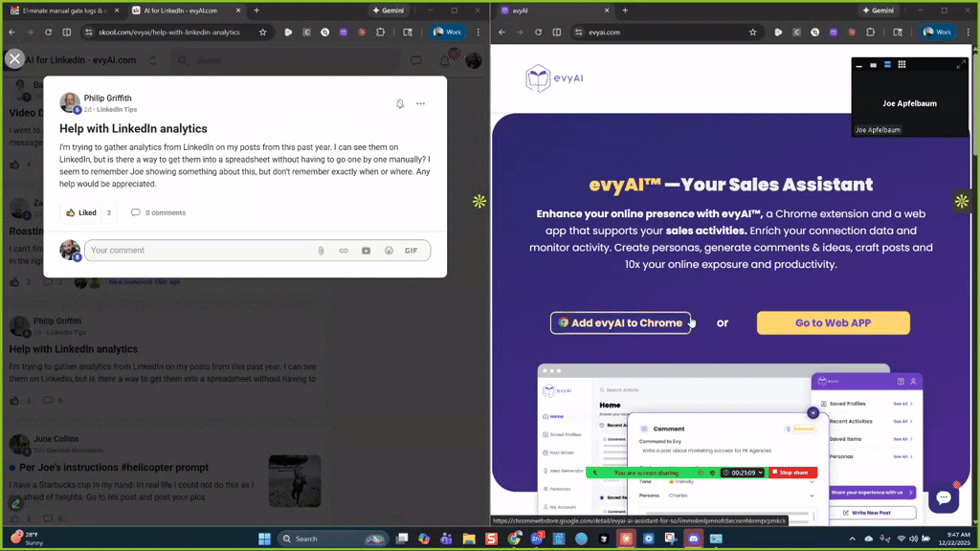This screenshot has height=551, width=980.
Task: Click the Add evyAI to Chrome button
Action: tap(621, 322)
